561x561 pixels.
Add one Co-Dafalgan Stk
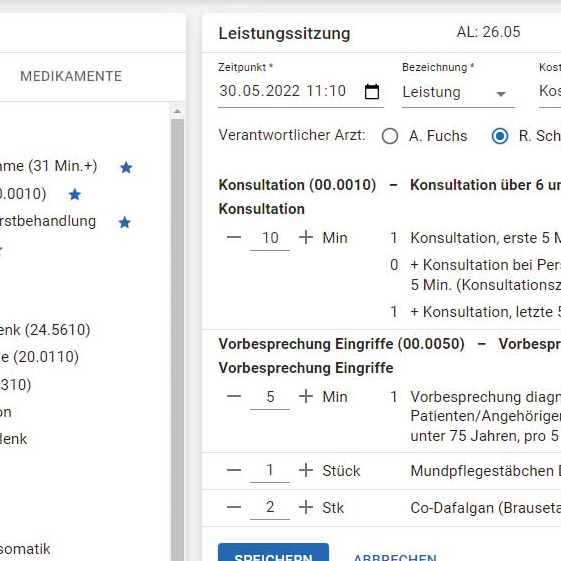point(306,507)
